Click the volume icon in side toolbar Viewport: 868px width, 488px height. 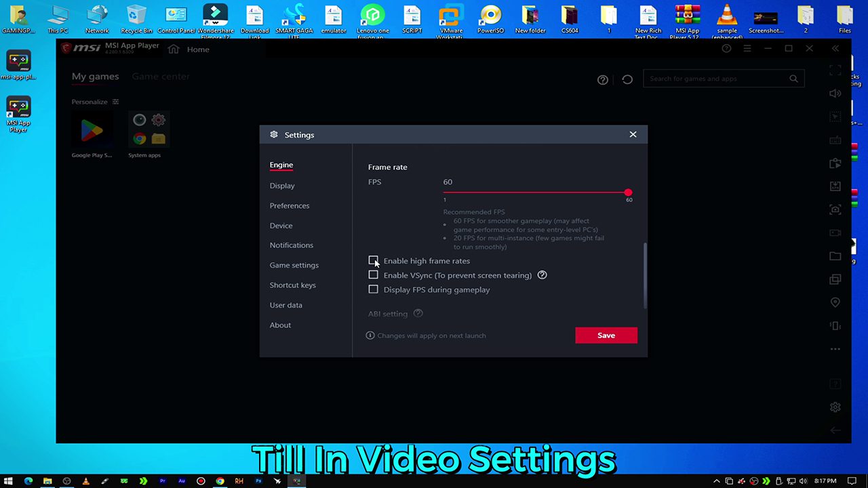point(835,94)
